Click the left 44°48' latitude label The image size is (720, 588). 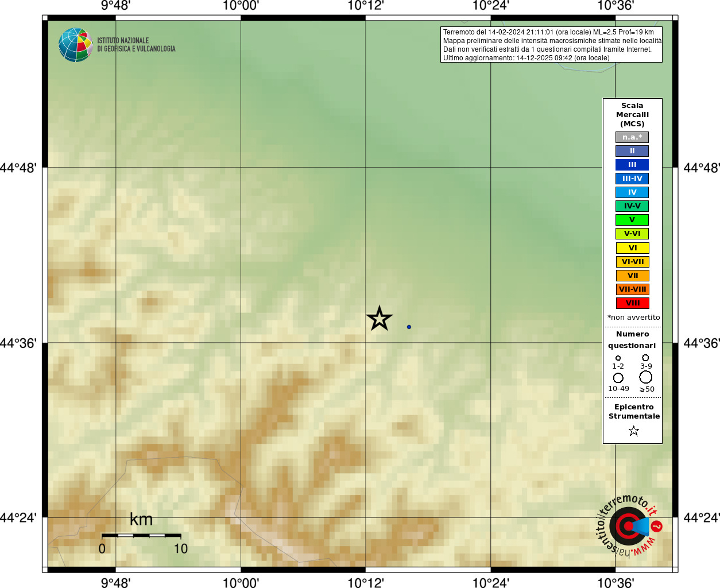coord(18,168)
